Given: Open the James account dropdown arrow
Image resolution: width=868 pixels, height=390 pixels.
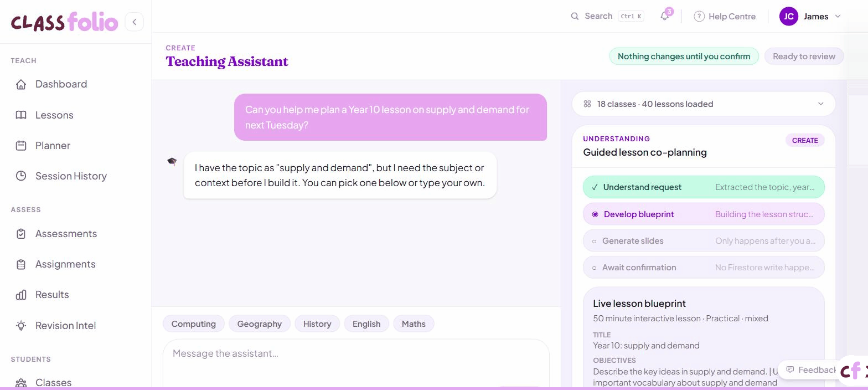Looking at the screenshot, I should coord(838,16).
